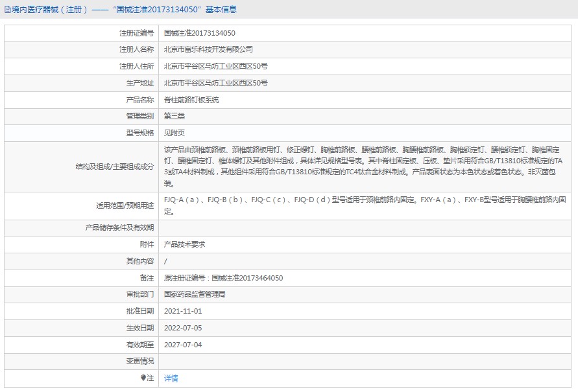
Task: Click expiry date 2027-07-04
Action: [x=183, y=345]
